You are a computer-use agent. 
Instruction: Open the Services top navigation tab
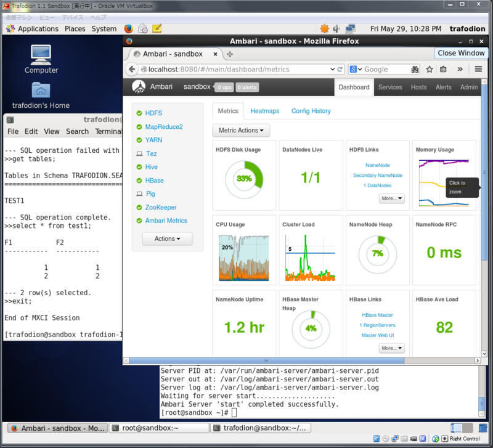point(390,87)
